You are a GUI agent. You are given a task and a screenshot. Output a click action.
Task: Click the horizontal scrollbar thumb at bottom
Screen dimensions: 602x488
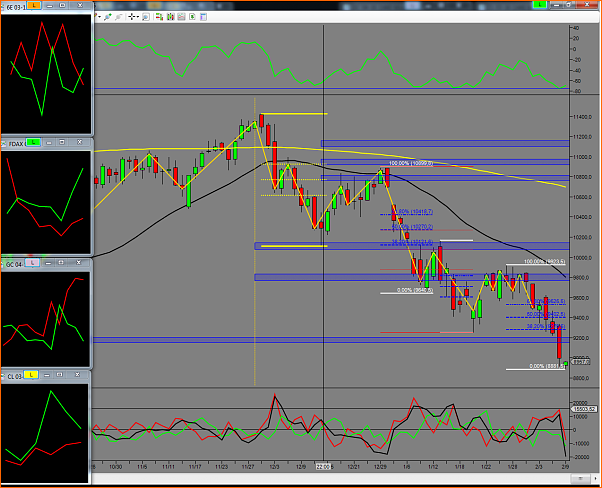point(580,478)
